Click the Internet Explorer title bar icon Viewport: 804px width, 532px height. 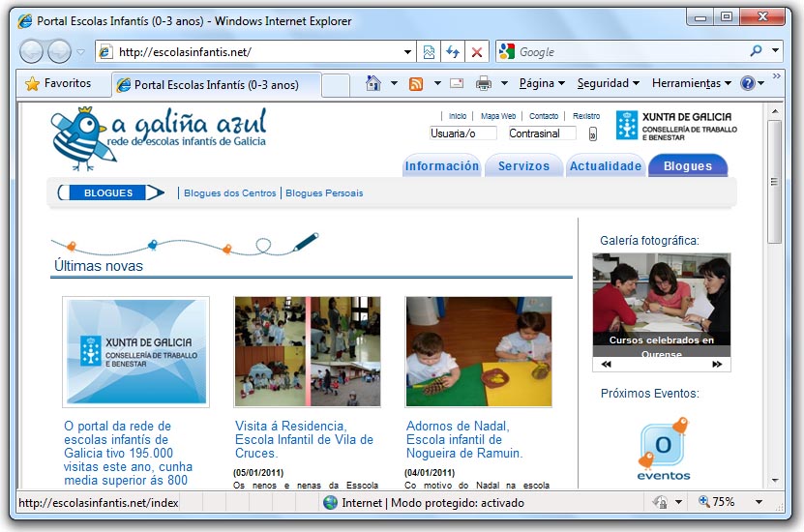[x=24, y=21]
